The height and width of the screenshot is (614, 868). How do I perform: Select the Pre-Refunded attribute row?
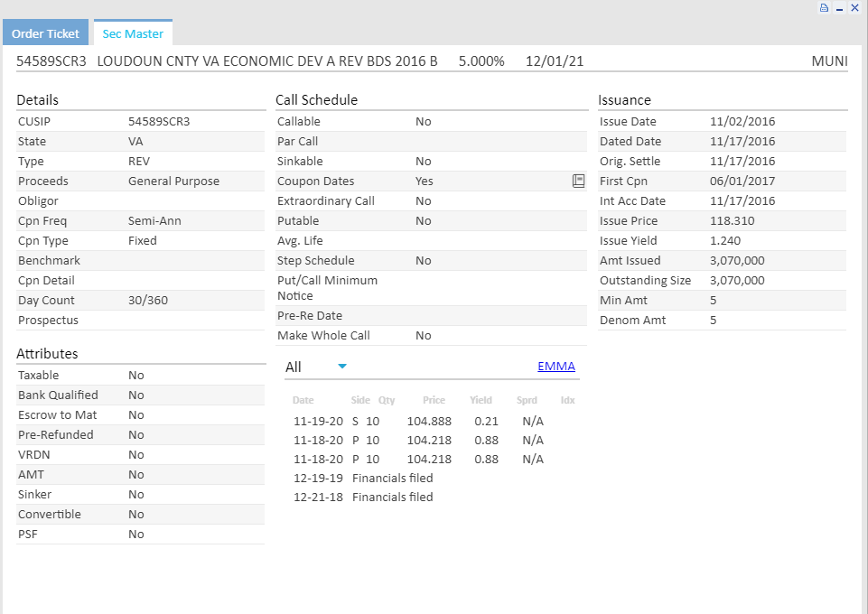coord(141,435)
